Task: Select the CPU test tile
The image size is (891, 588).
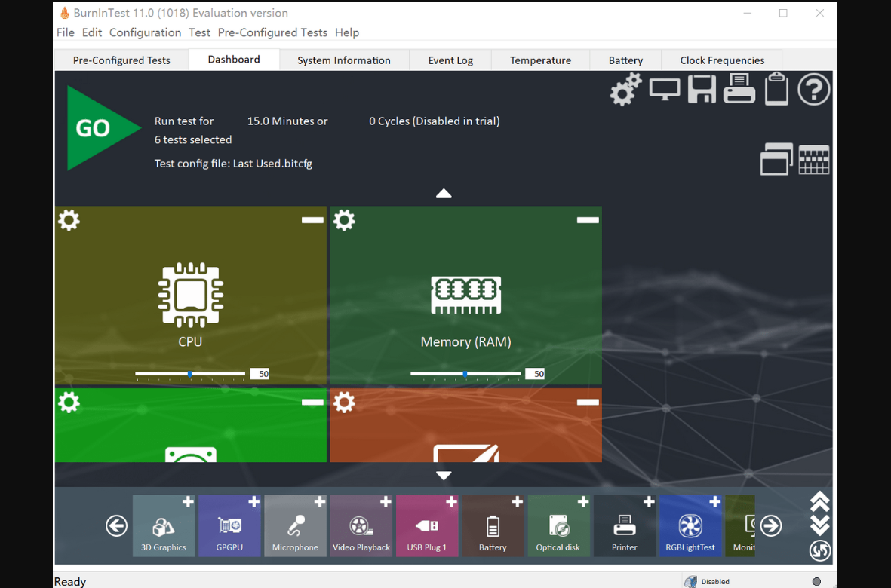Action: tap(190, 296)
